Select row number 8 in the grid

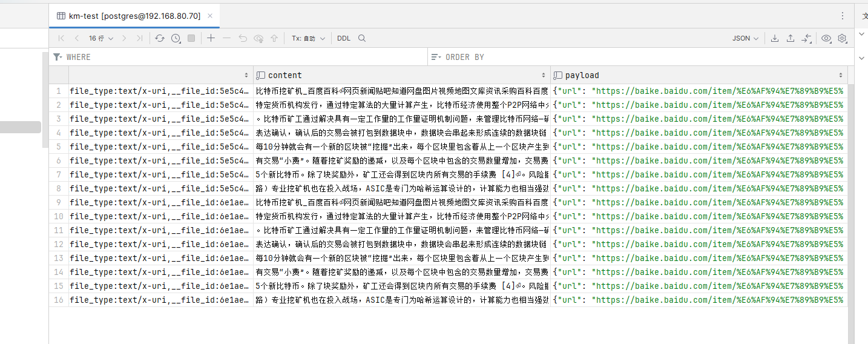click(x=58, y=188)
